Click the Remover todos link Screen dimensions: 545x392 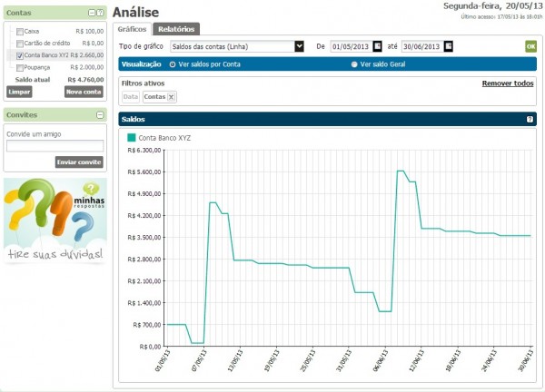[x=507, y=83]
